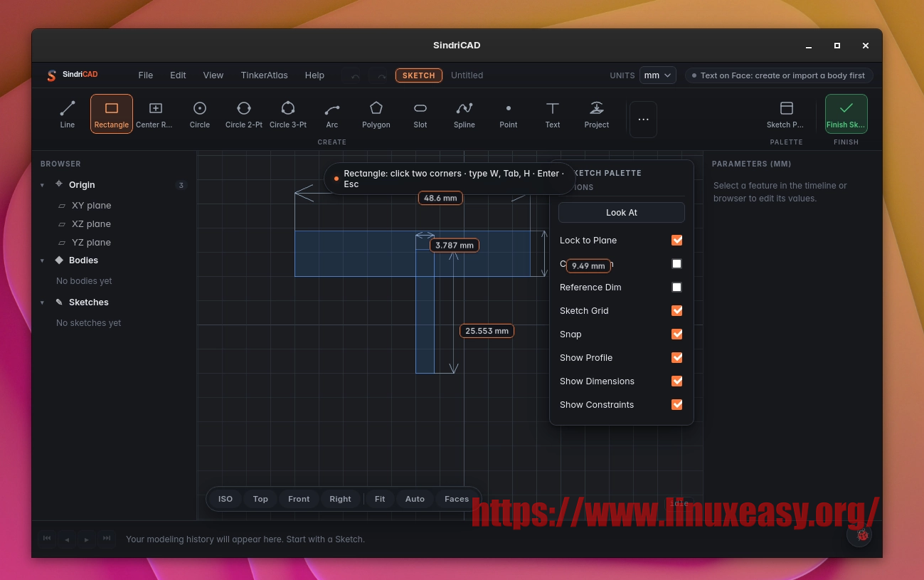924x580 pixels.
Task: Click the Untitled document name
Action: click(467, 75)
